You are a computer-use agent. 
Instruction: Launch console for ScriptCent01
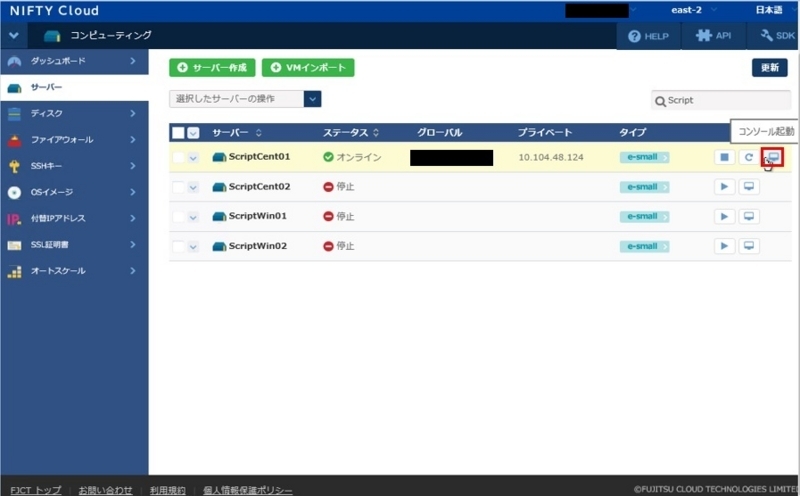click(x=773, y=157)
